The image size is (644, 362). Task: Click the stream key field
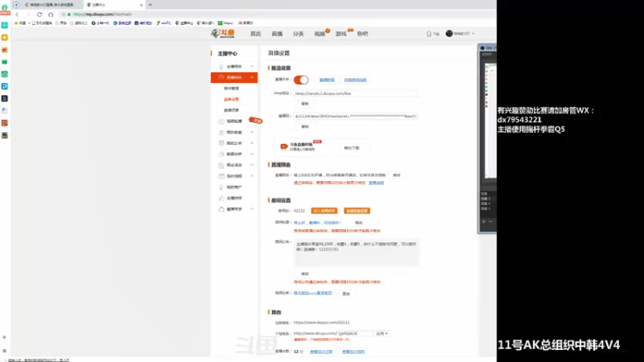click(x=356, y=116)
